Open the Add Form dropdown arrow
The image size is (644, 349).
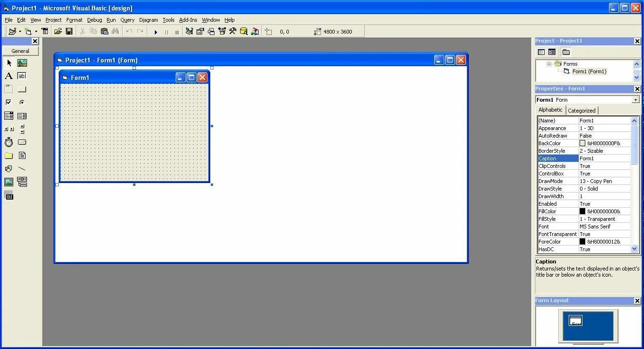click(x=36, y=32)
